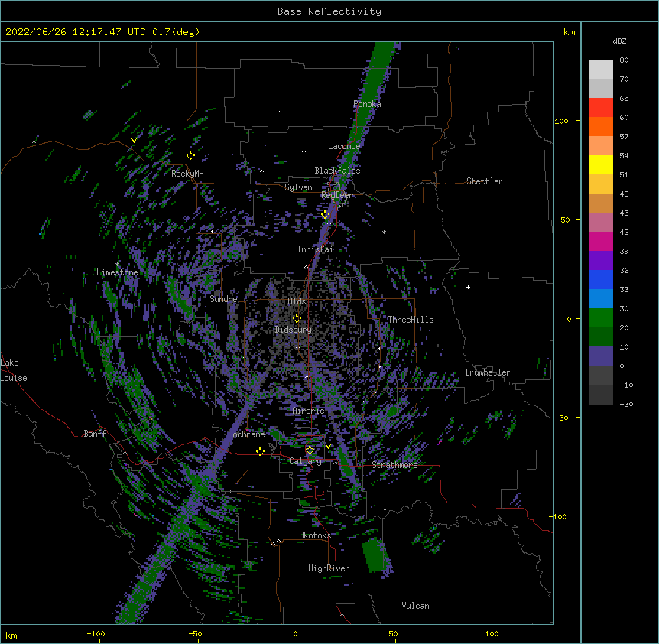Click the yellow radar site marker near Olds

(x=297, y=319)
